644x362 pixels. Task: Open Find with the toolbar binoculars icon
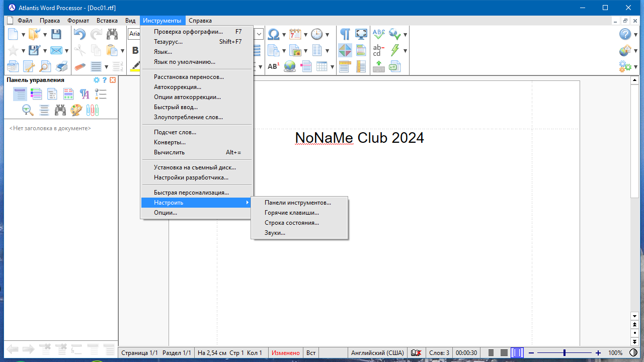pos(112,34)
